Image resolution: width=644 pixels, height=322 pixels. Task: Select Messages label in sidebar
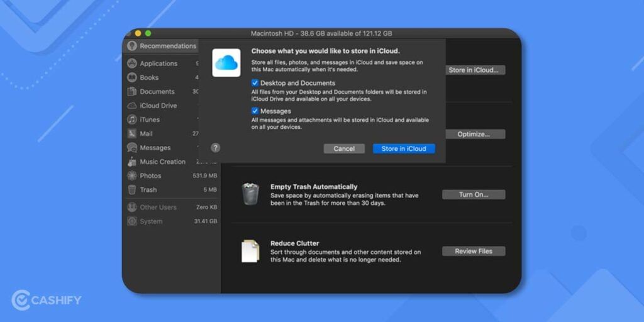click(x=155, y=147)
